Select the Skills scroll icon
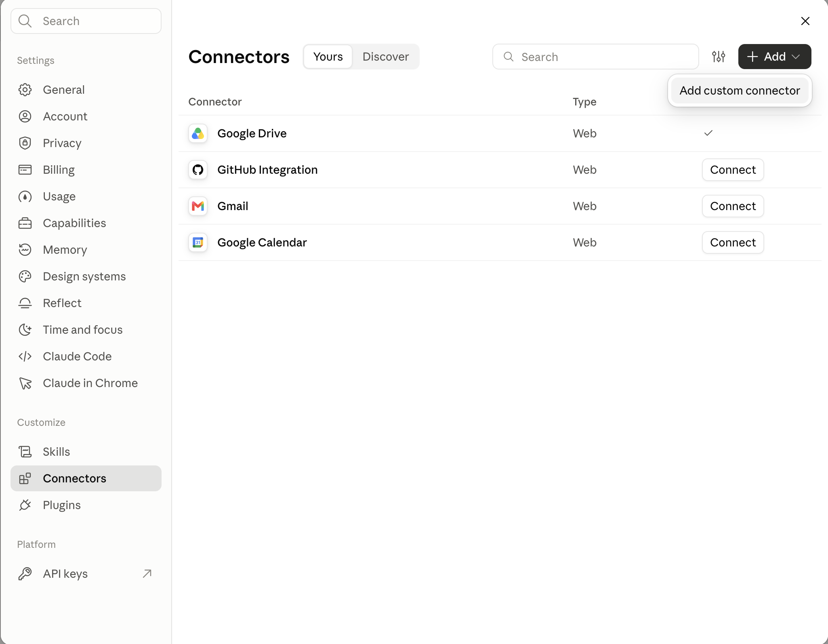Viewport: 828px width, 644px height. coord(25,452)
